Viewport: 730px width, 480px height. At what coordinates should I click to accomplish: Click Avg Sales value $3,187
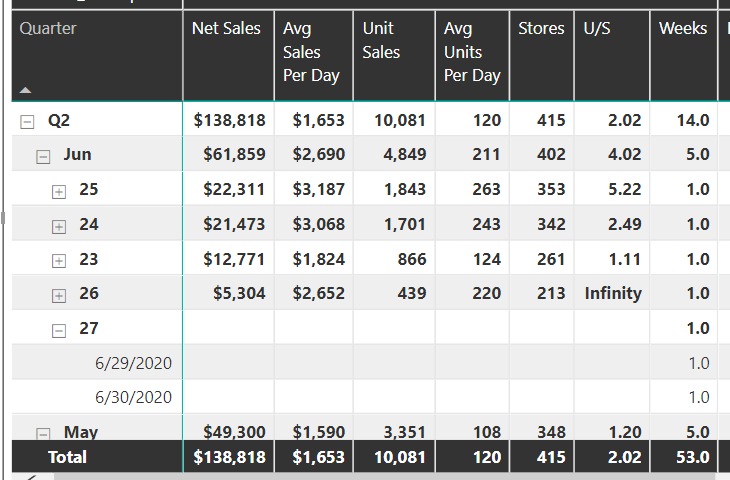(319, 189)
